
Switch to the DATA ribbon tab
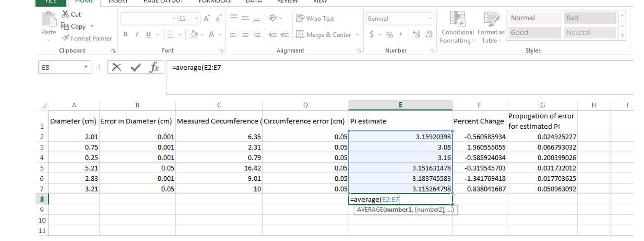click(253, 2)
